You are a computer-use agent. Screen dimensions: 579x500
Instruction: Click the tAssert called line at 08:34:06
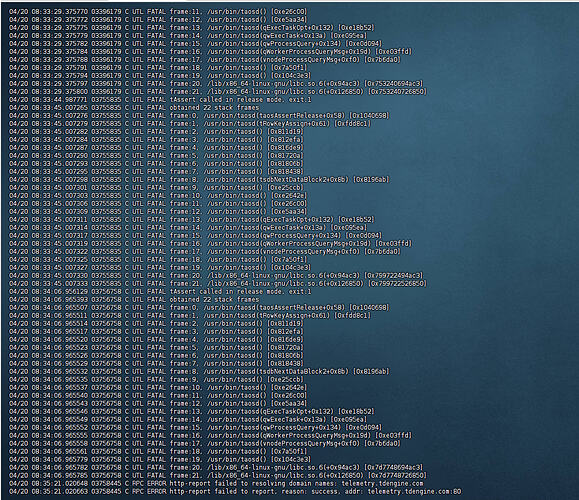(160, 291)
